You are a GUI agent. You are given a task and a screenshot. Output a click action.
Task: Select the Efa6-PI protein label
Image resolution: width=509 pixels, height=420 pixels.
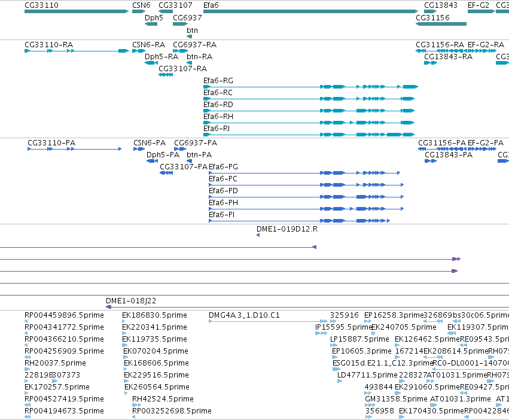(221, 214)
